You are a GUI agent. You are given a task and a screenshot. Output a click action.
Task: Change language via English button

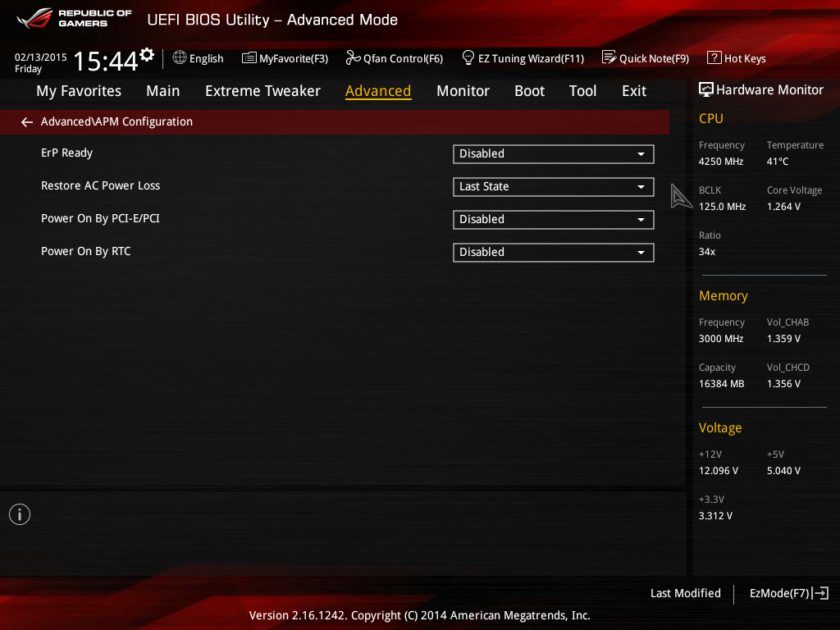point(206,58)
